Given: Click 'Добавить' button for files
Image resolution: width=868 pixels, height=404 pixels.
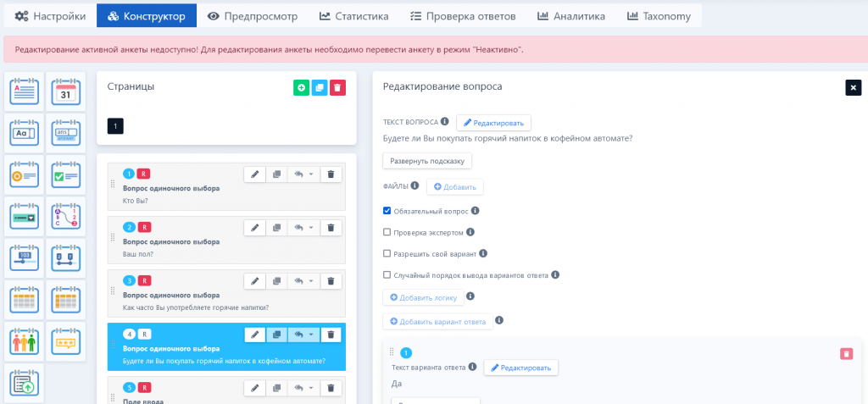Looking at the screenshot, I should pyautogui.click(x=455, y=187).
